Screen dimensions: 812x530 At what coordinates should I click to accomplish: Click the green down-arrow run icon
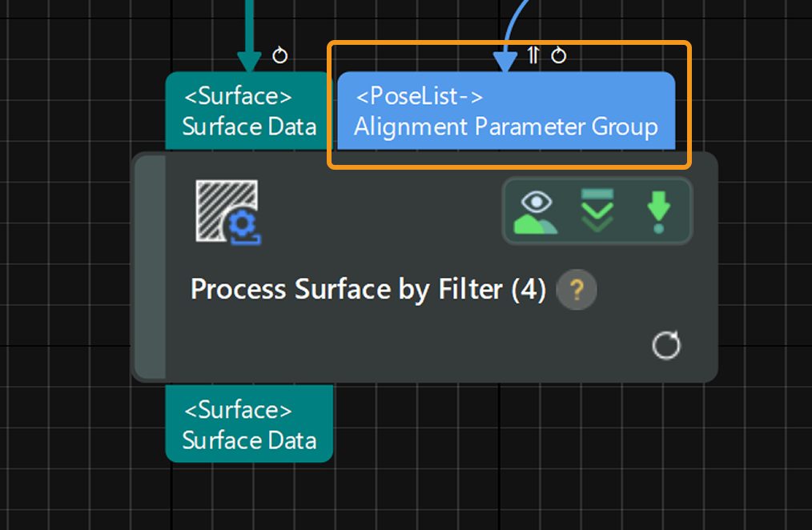click(x=658, y=211)
